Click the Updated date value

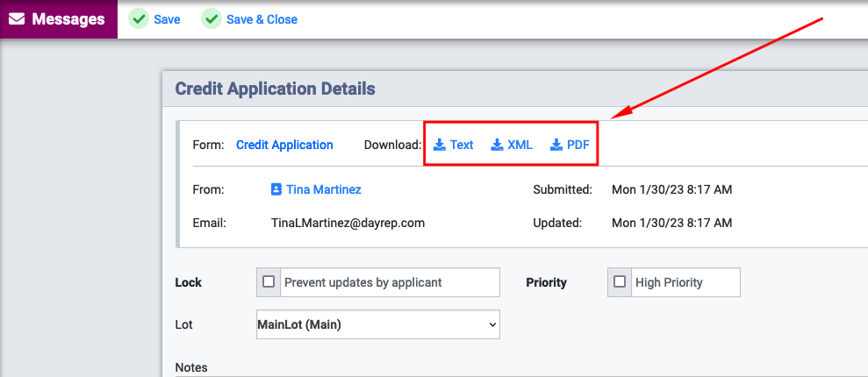tap(671, 223)
